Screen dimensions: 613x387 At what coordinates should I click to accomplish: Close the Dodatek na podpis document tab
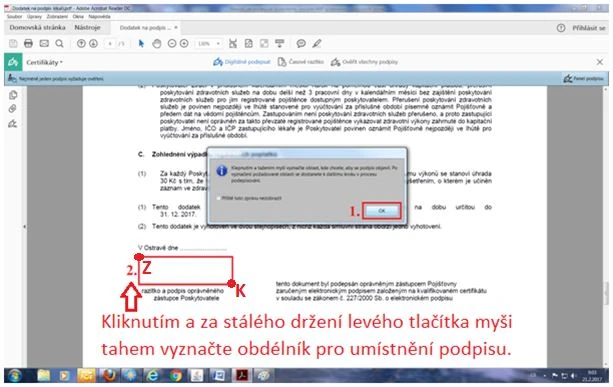click(176, 27)
